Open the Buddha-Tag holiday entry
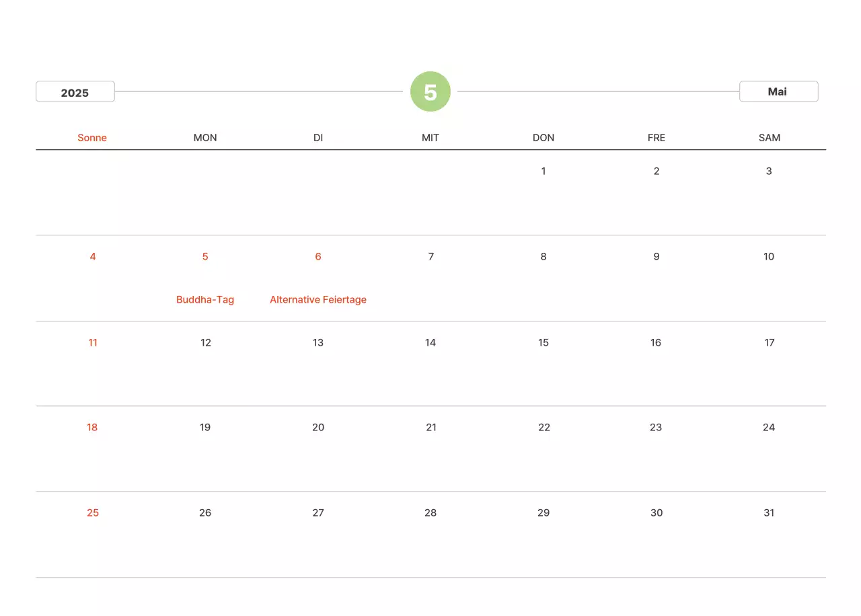 coord(205,299)
